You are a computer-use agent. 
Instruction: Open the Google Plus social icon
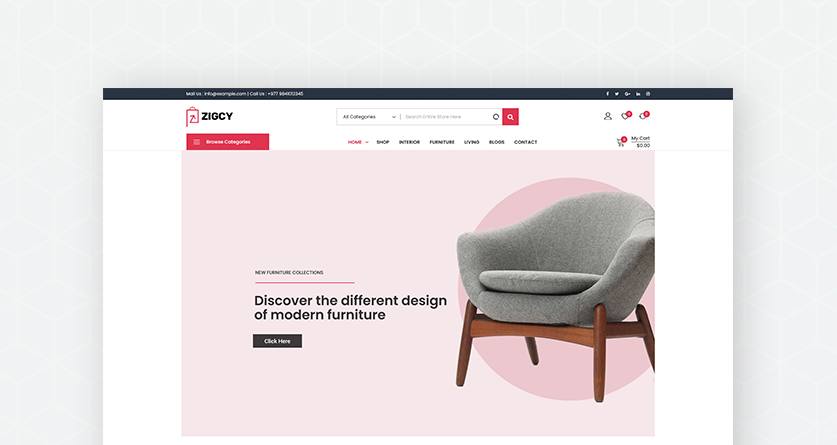[x=627, y=94]
